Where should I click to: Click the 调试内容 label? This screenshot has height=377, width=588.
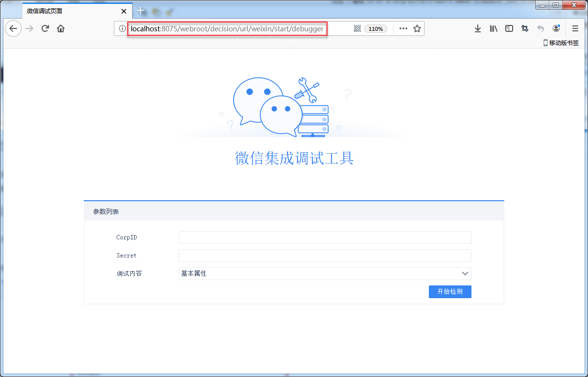[129, 274]
